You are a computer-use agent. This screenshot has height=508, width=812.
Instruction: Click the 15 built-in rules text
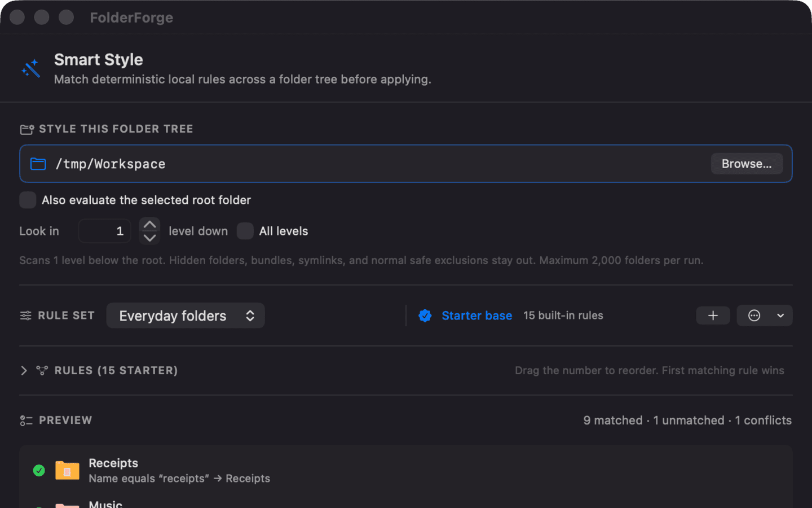[x=563, y=316]
